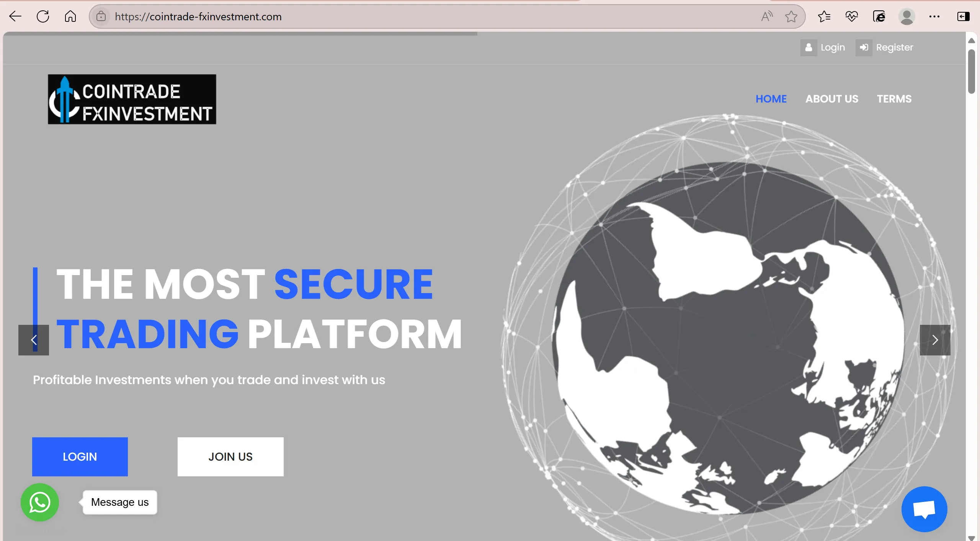Click the page scrollbar thumb
Image resolution: width=980 pixels, height=541 pixels.
[x=972, y=72]
